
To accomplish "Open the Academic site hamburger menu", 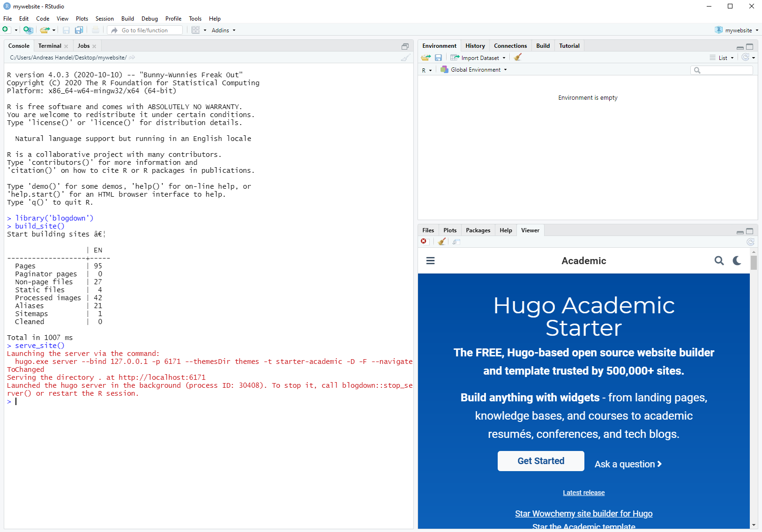I will [x=430, y=260].
